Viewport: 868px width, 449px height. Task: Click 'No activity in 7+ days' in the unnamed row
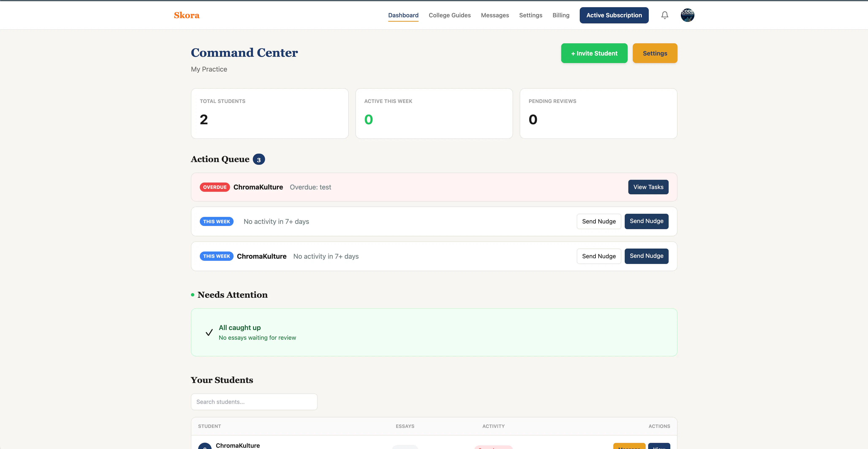click(x=276, y=222)
